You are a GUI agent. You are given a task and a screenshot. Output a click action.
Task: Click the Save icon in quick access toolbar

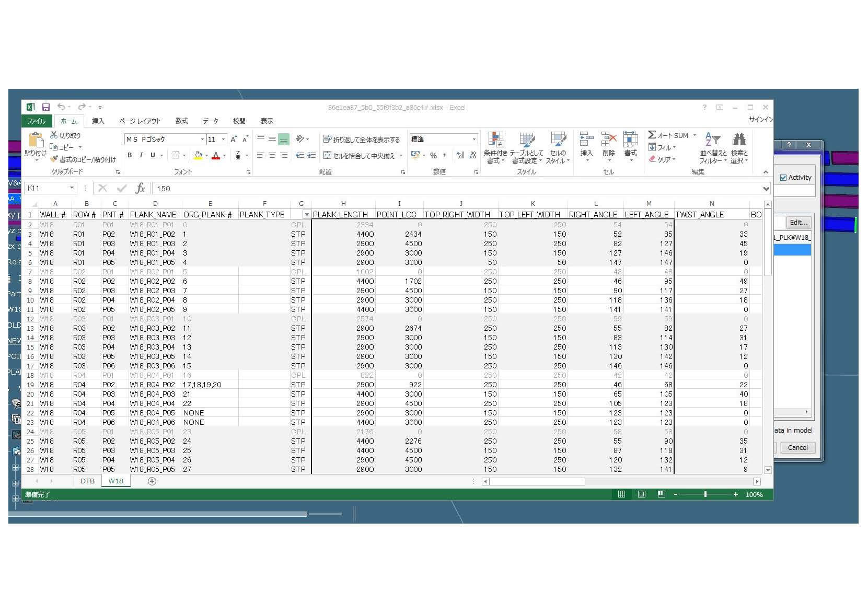pyautogui.click(x=46, y=107)
